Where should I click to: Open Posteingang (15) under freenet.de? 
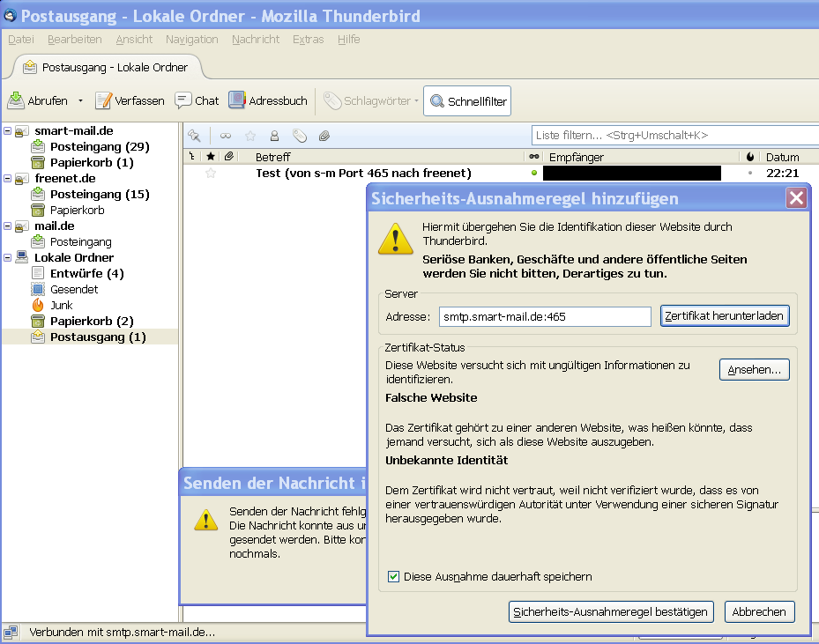(100, 194)
